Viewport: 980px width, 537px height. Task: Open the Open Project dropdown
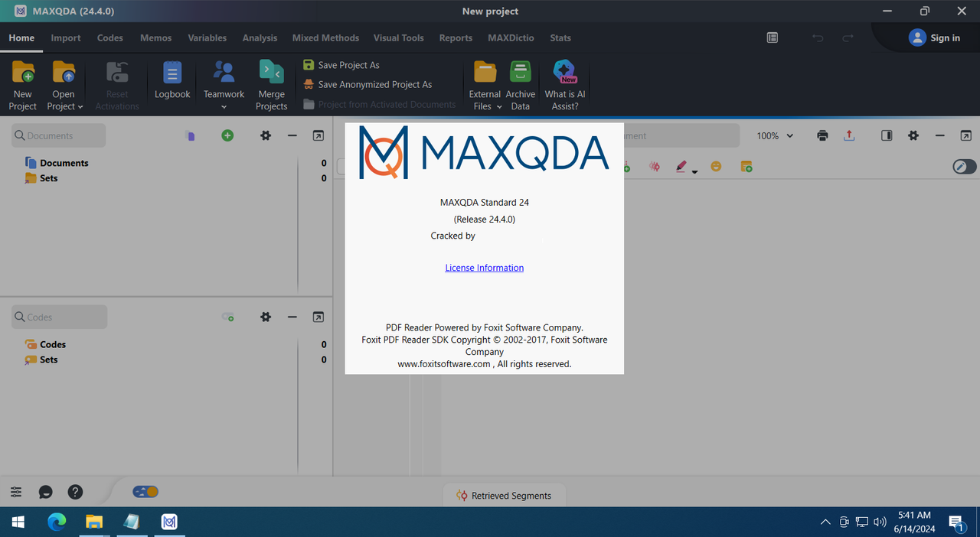pyautogui.click(x=80, y=107)
